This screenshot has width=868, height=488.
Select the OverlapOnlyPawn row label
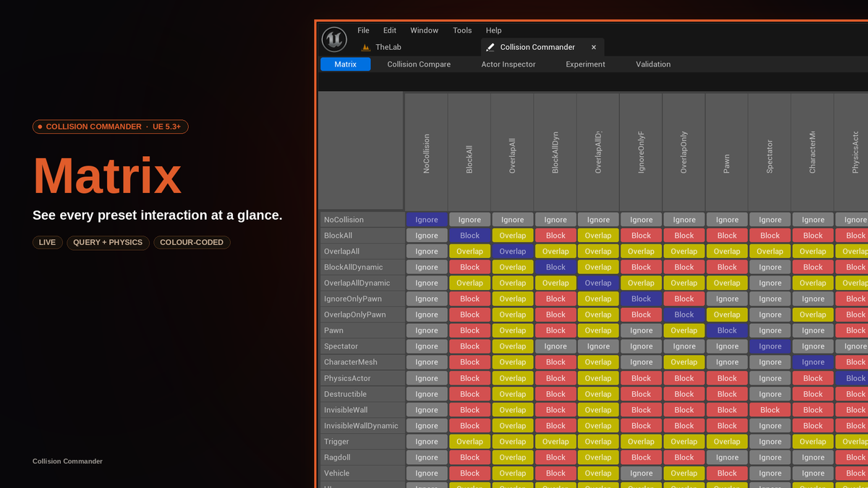click(x=362, y=314)
